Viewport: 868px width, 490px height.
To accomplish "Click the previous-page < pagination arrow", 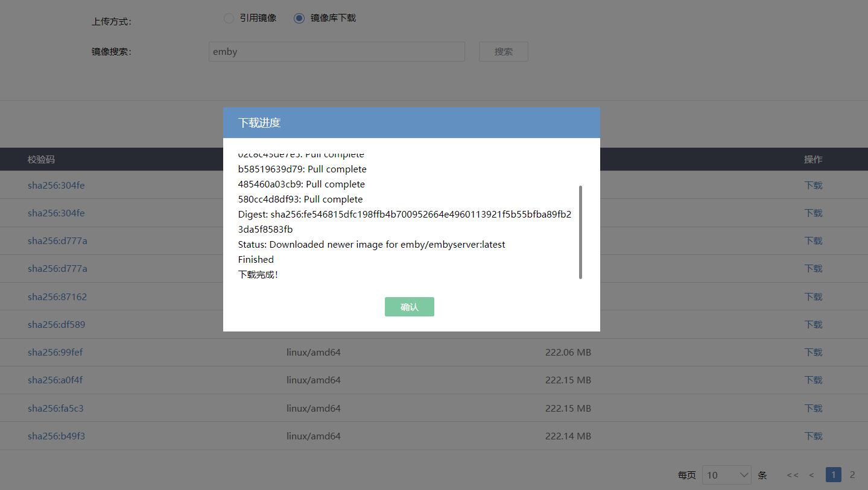I will (x=811, y=475).
